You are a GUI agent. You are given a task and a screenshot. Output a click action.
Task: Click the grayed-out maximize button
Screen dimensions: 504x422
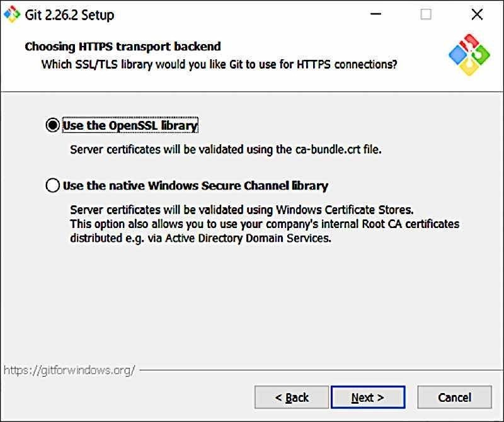click(x=426, y=14)
